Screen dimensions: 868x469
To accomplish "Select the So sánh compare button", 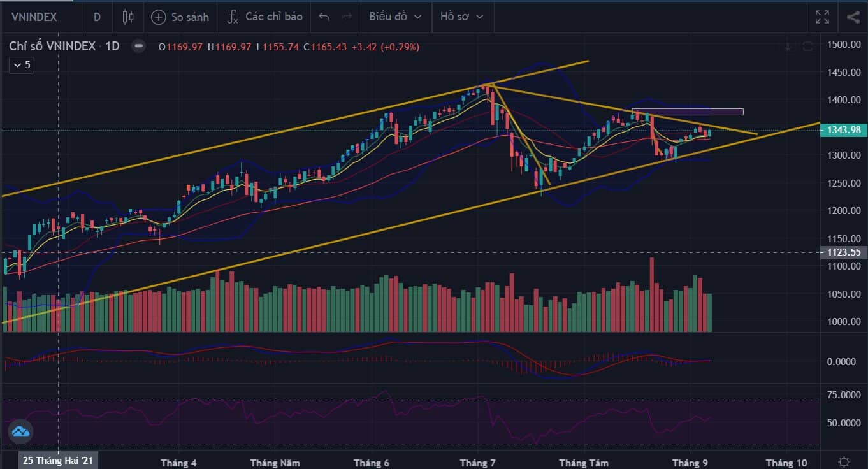I will [x=180, y=17].
